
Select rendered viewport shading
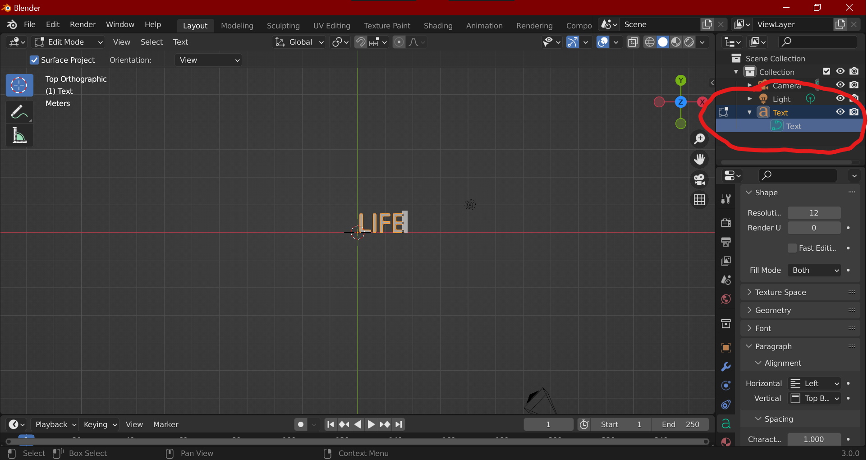pyautogui.click(x=689, y=42)
